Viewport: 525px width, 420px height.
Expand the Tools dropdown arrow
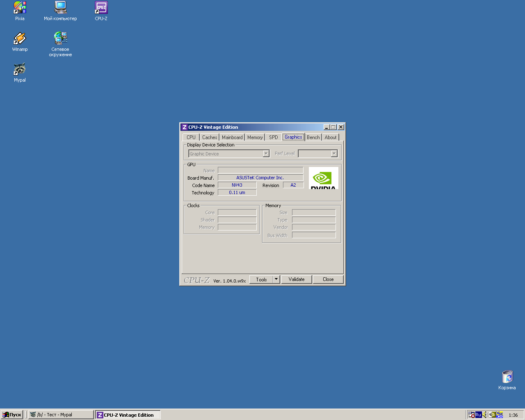(276, 279)
